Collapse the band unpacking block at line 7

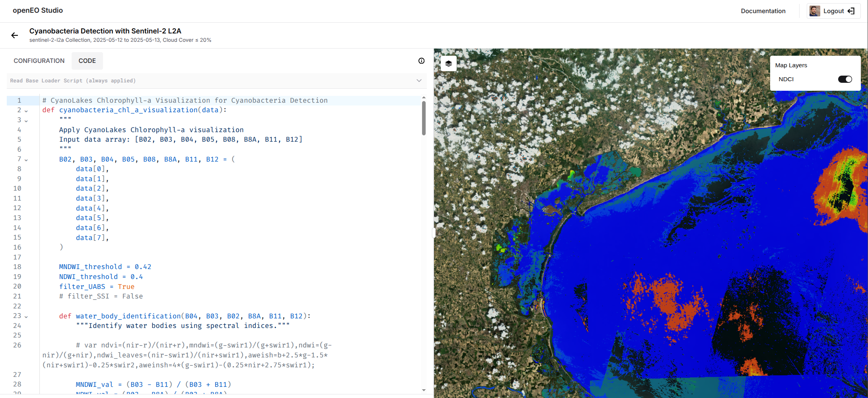pyautogui.click(x=26, y=159)
